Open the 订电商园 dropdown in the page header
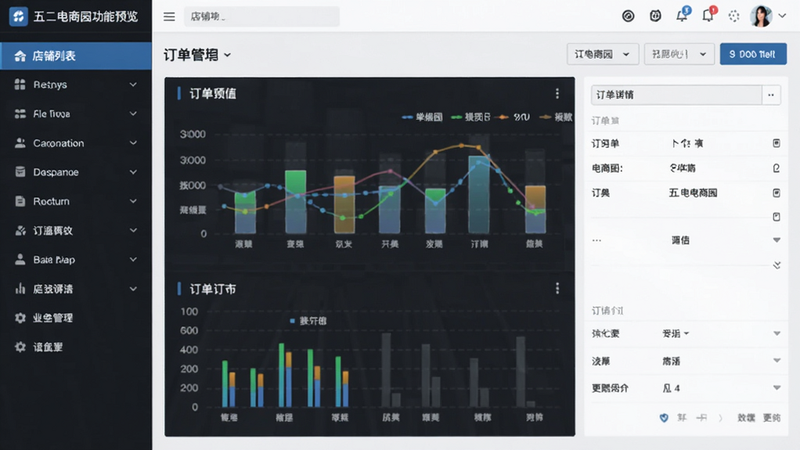Screen dimensions: 800x450 click(x=603, y=54)
